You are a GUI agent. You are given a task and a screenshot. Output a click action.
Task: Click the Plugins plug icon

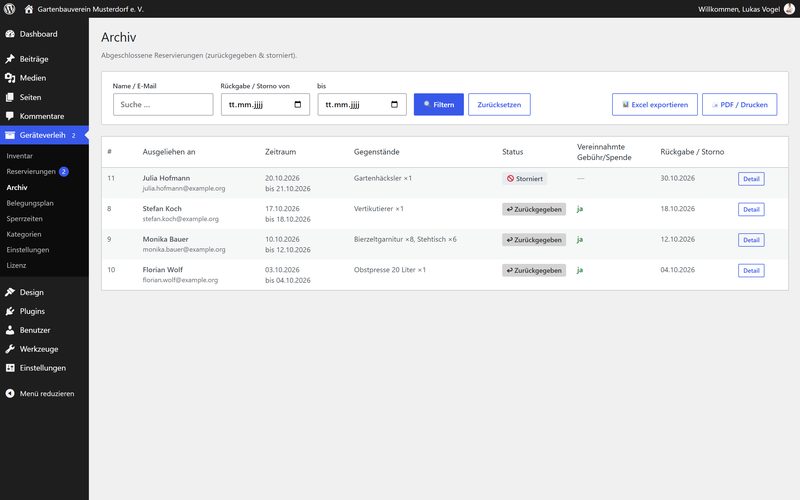10,311
